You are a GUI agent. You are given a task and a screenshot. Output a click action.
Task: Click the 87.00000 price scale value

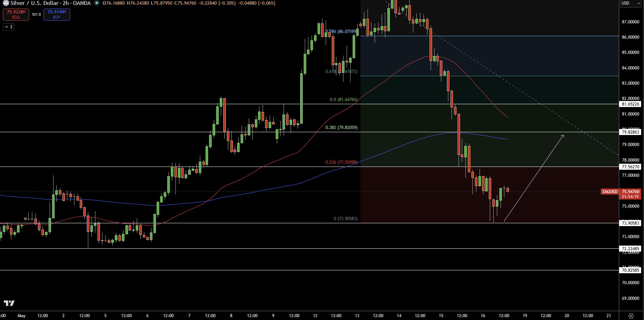point(631,22)
